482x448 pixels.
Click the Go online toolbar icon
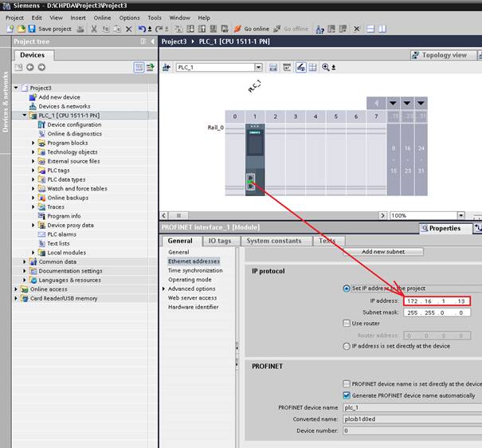(238, 29)
